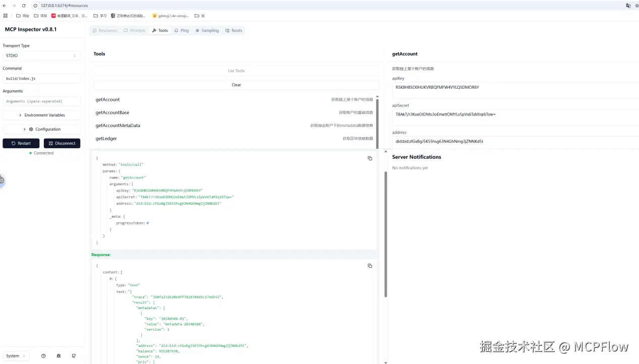Open the 正则表达式 bookmark
The width and height of the screenshot is (639, 364).
tap(128, 16)
